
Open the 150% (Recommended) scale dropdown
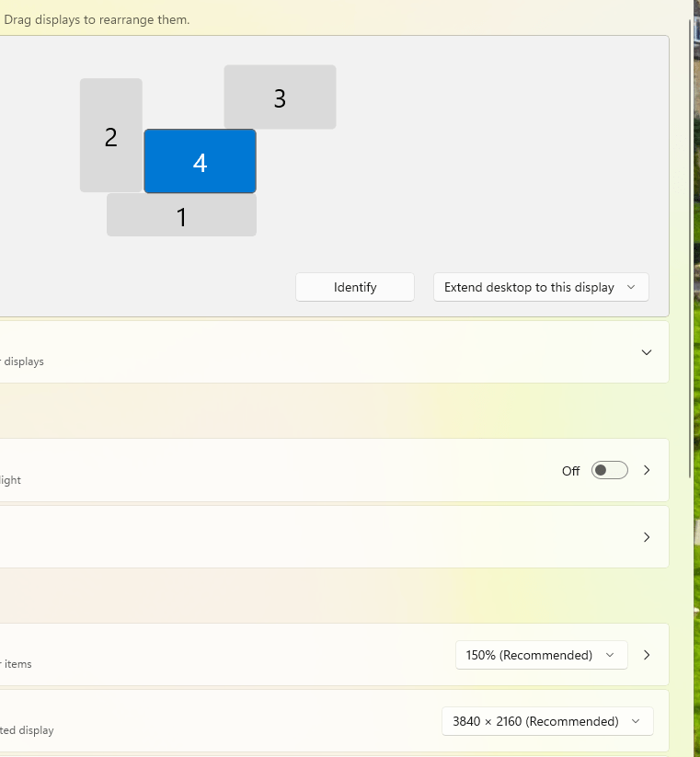[541, 655]
